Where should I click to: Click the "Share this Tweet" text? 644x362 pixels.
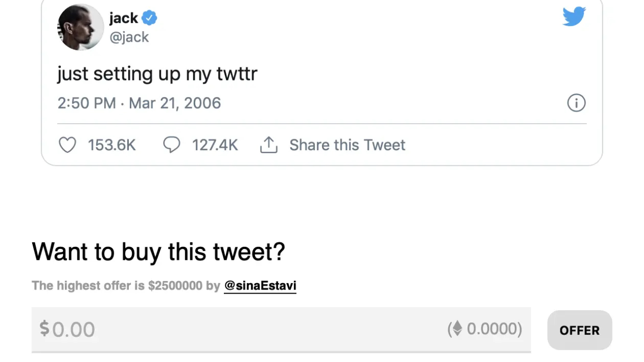347,145
